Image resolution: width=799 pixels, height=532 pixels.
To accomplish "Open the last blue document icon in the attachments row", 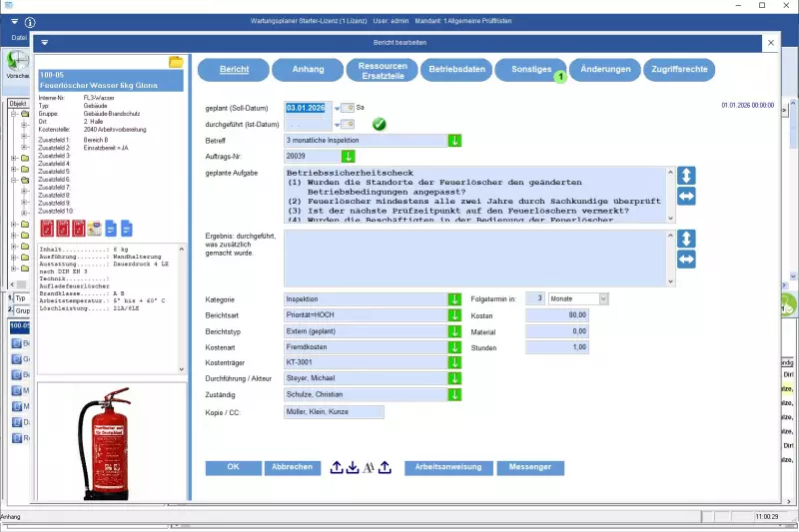I will (x=128, y=230).
